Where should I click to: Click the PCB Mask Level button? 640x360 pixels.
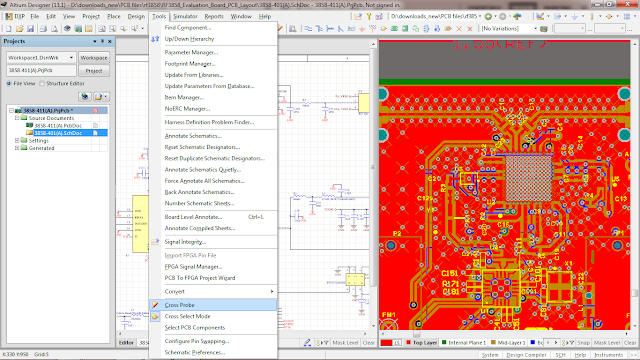607,343
